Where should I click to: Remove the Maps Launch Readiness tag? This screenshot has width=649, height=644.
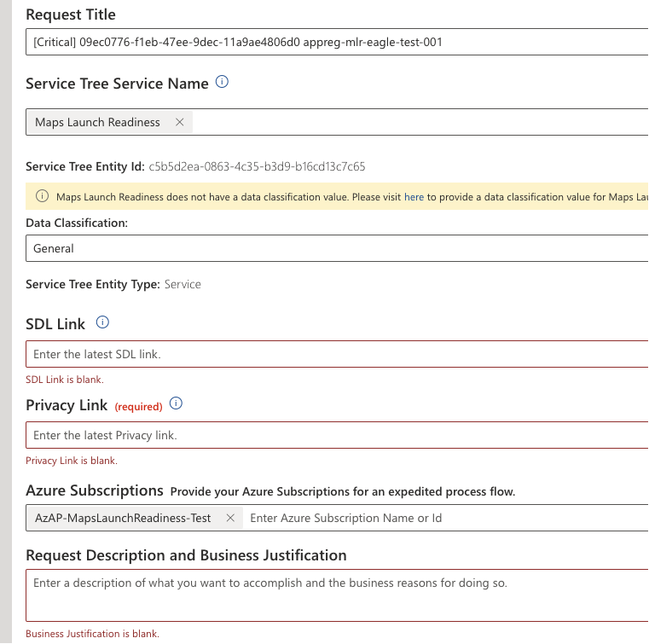click(x=180, y=122)
